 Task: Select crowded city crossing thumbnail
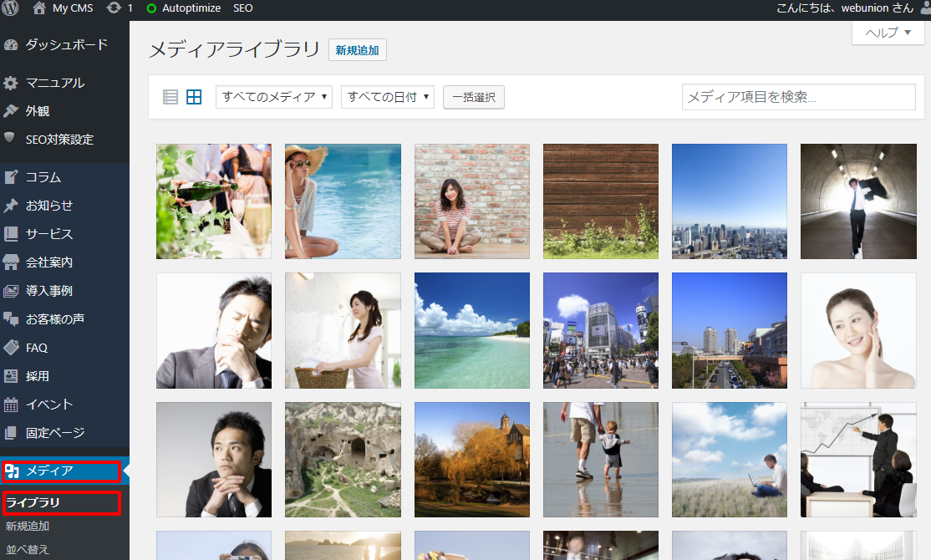[x=601, y=331]
